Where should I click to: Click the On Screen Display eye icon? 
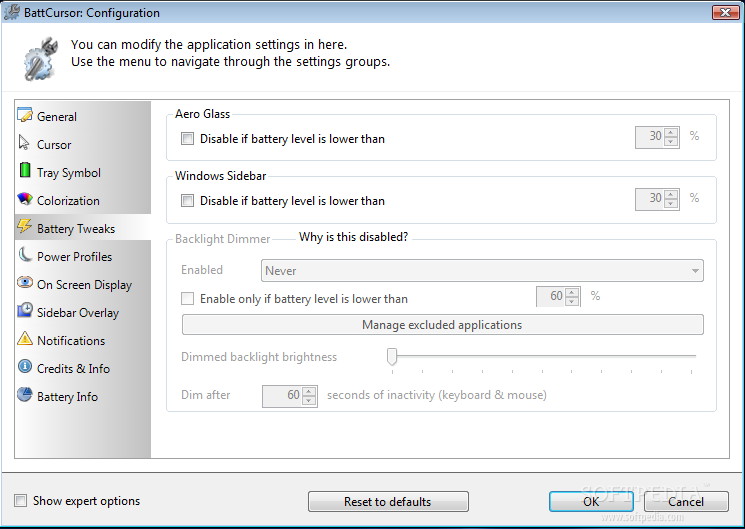25,282
